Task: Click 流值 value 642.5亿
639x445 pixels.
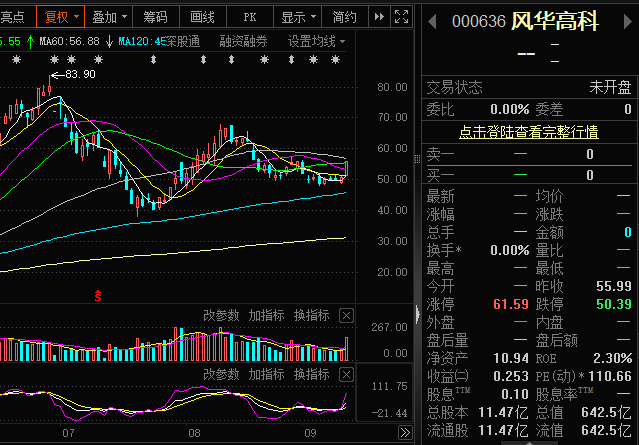Action: click(x=606, y=430)
